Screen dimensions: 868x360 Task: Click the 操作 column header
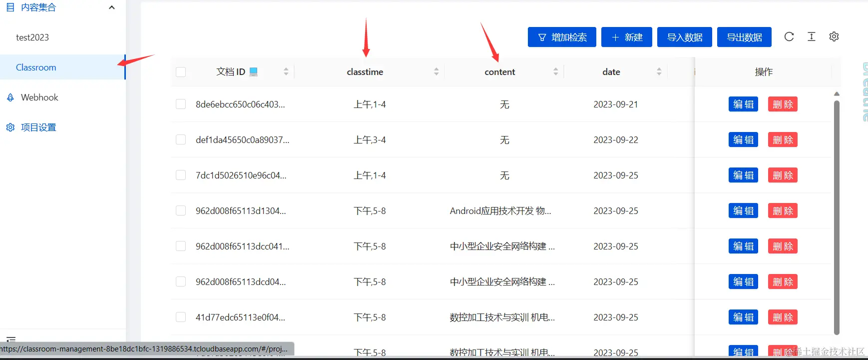[x=764, y=71]
